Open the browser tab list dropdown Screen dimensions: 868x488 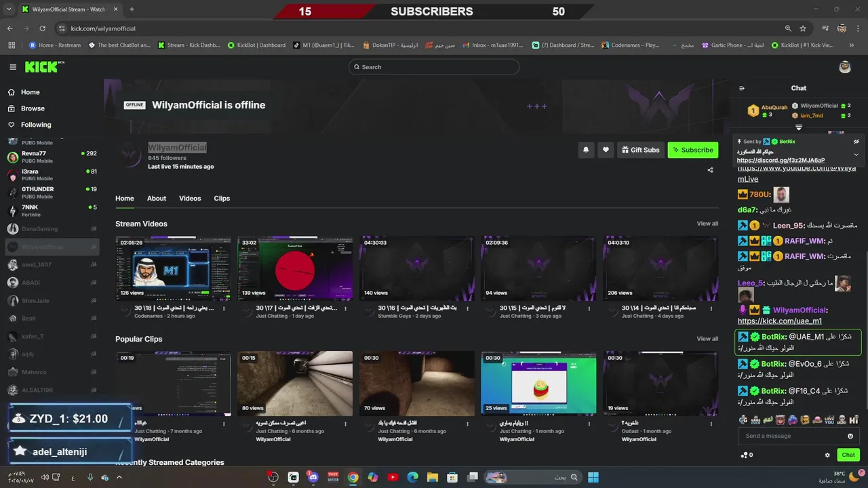[x=8, y=9]
